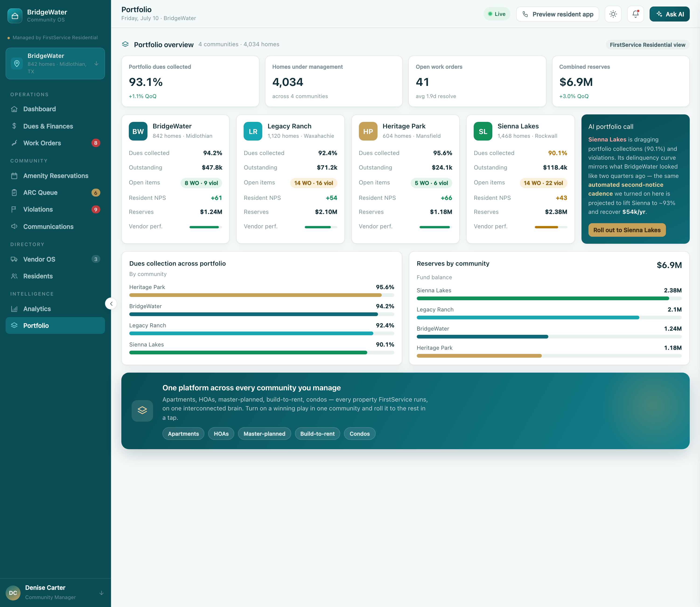Click the Portfolio layers icon in sidebar
Image resolution: width=700 pixels, height=607 pixels.
[x=14, y=325]
